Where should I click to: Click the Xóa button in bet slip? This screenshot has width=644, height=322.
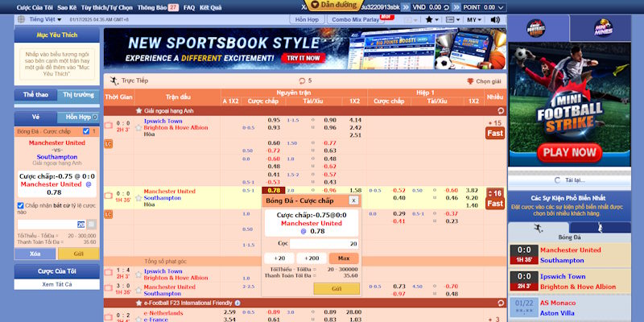(x=35, y=253)
